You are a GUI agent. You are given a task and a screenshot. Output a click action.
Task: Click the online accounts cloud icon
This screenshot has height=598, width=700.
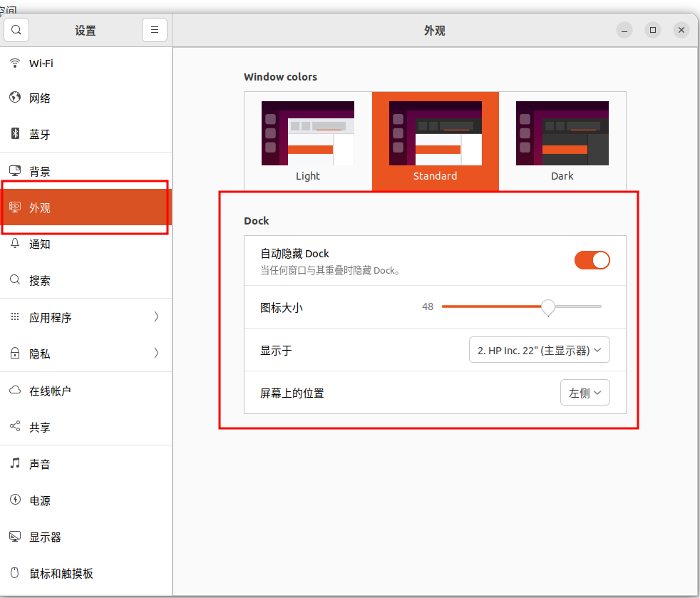tap(14, 391)
